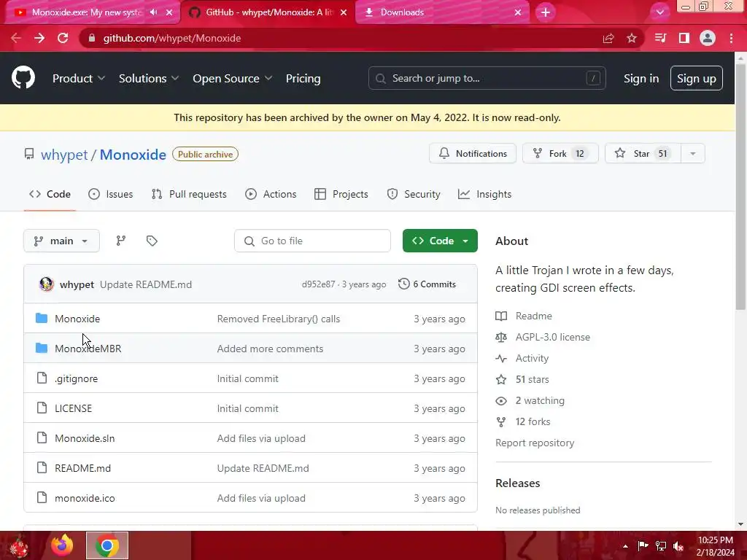This screenshot has height=560, width=747.
Task: Open the Monoxide folder icon
Action: (42, 318)
